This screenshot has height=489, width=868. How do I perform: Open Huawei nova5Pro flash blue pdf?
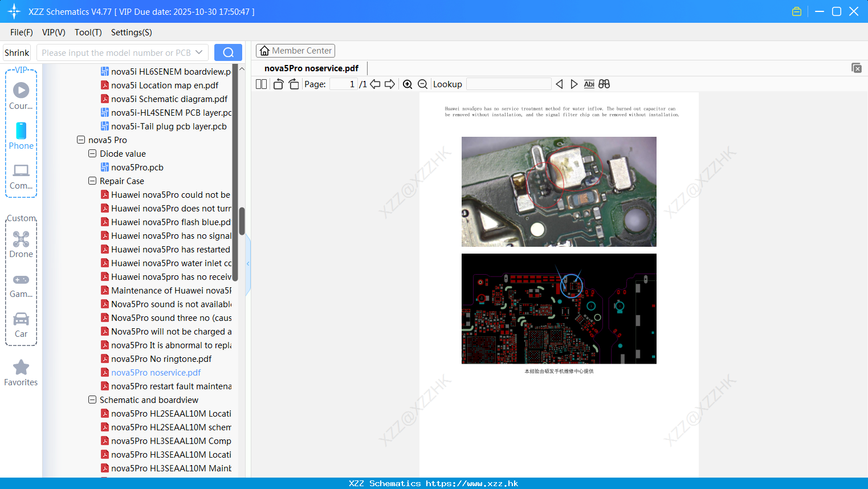coord(166,222)
